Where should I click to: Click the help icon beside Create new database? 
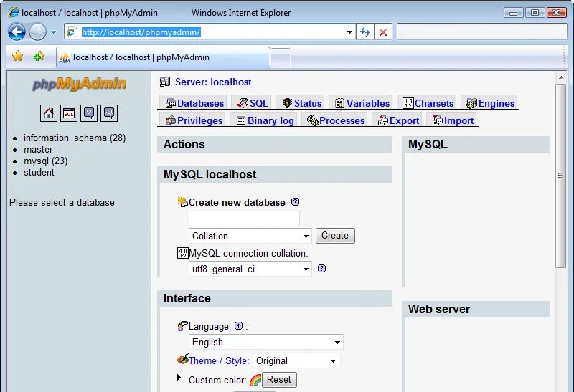point(295,202)
